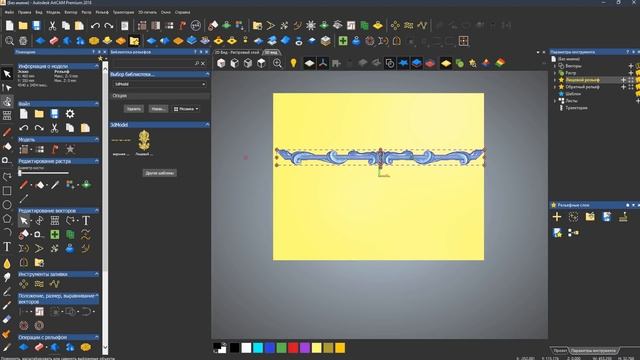Expand the Листы tree node
Viewport: 640px width, 360px height.
pyautogui.click(x=555, y=100)
